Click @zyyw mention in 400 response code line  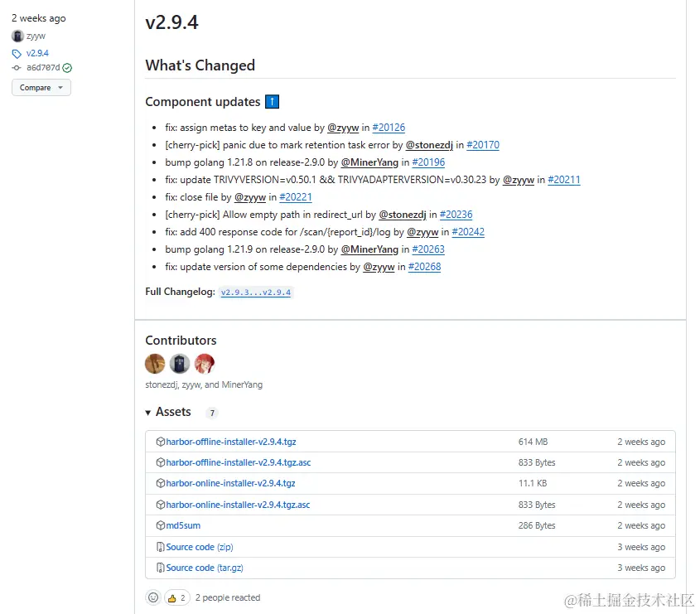tap(422, 232)
